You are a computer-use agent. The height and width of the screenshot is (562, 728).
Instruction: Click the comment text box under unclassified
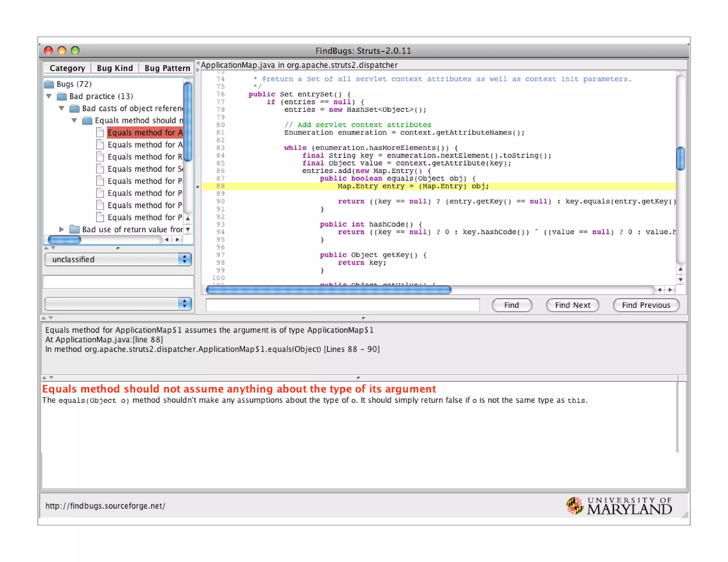click(118, 282)
